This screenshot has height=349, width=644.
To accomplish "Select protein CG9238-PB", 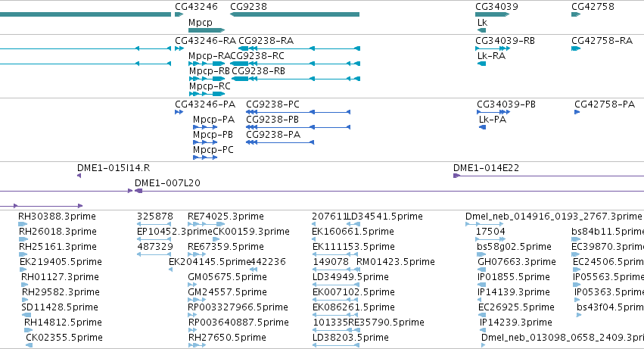I will pos(272,120).
